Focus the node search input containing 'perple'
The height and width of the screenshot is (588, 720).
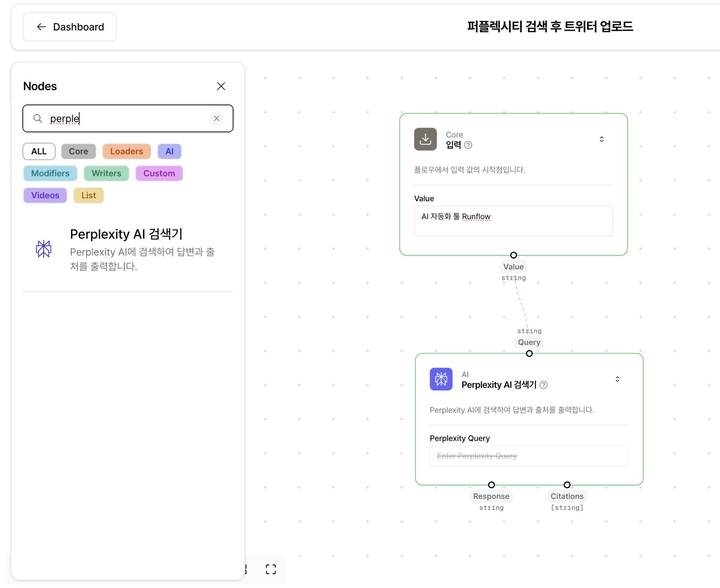pos(128,118)
